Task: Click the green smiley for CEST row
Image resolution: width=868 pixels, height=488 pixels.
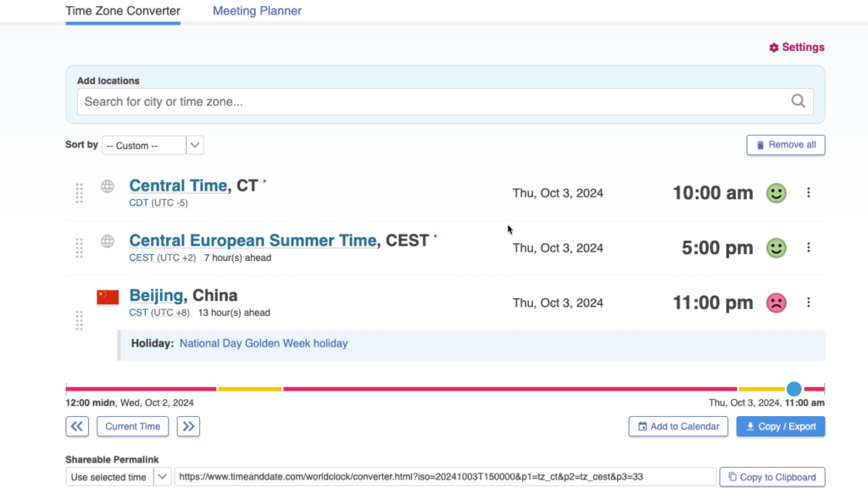Action: (776, 247)
